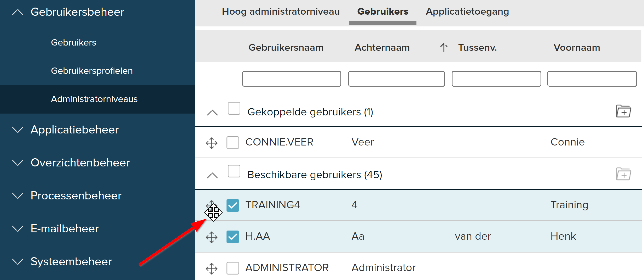
Task: Collapse the Beschikbare gebruikers group
Action: 212,175
